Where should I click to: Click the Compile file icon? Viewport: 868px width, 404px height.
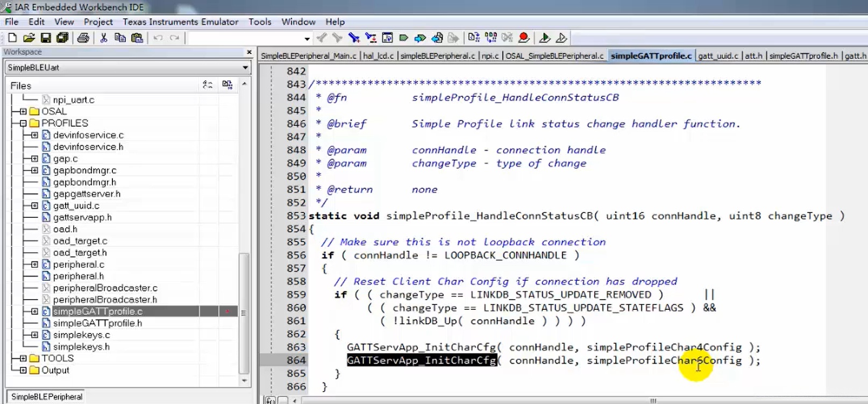(474, 38)
